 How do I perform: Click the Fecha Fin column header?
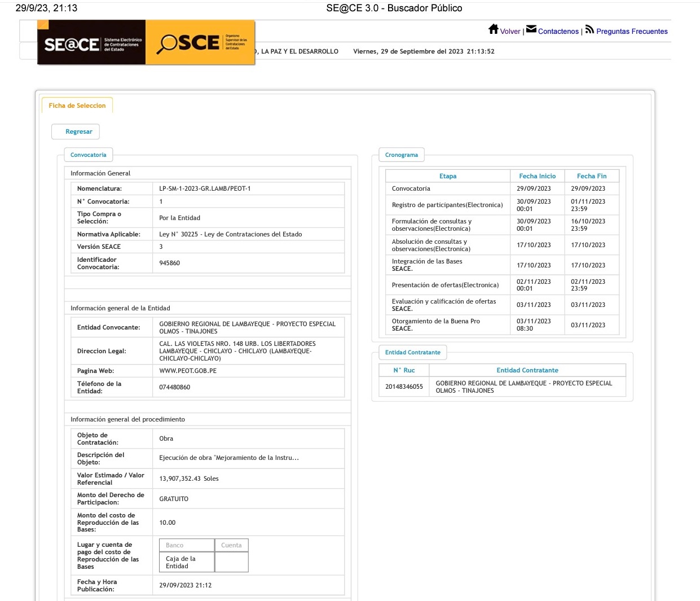tap(592, 176)
